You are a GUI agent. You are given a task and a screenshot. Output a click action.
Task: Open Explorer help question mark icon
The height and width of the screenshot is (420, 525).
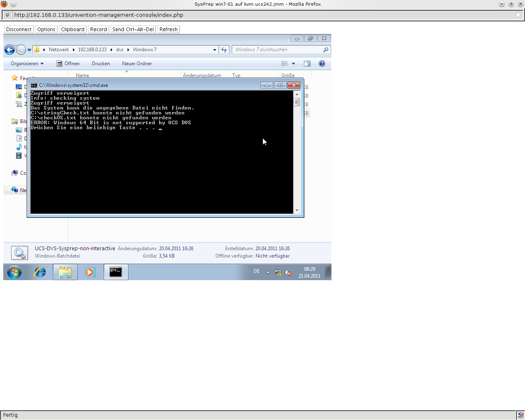[x=322, y=64]
